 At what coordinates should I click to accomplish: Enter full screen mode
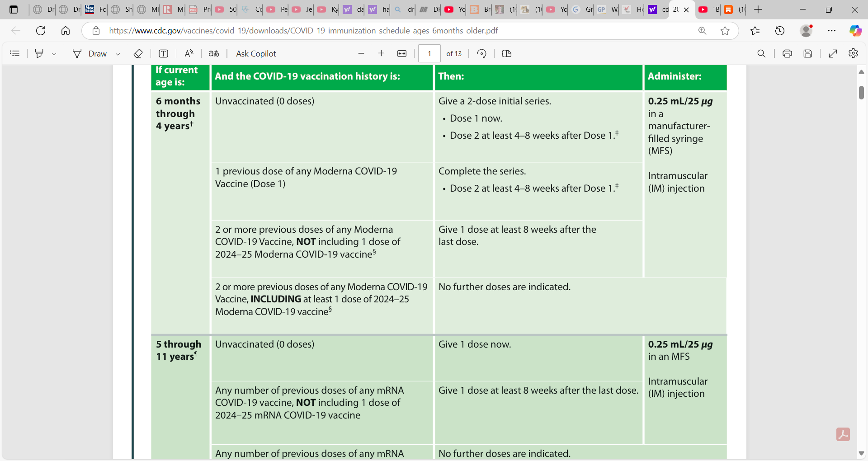pyautogui.click(x=833, y=53)
